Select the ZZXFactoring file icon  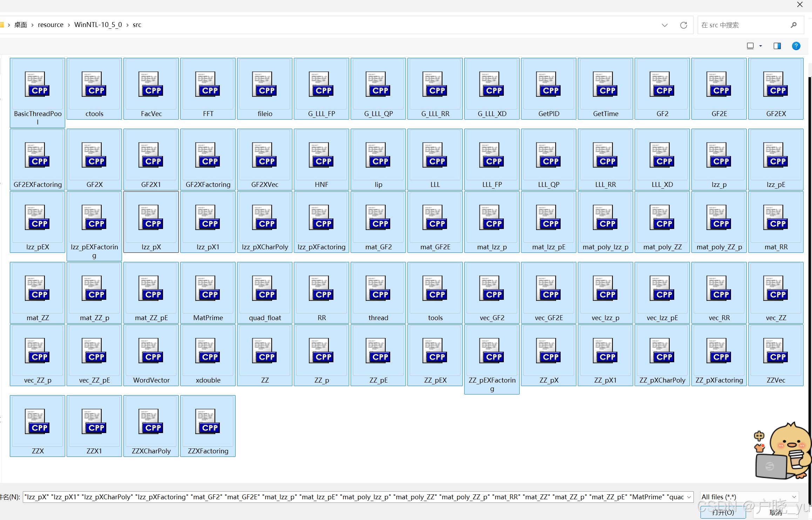click(x=208, y=422)
